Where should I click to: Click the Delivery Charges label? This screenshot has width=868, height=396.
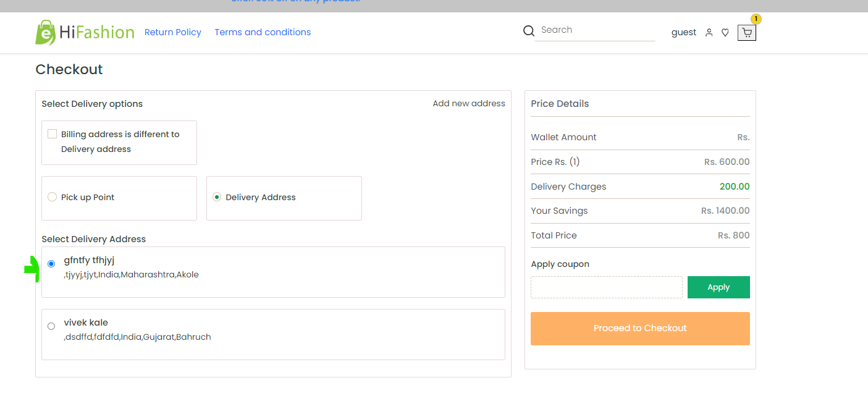click(x=568, y=187)
